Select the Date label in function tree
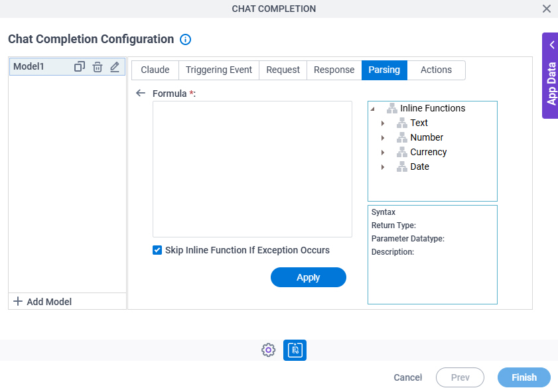 point(419,166)
